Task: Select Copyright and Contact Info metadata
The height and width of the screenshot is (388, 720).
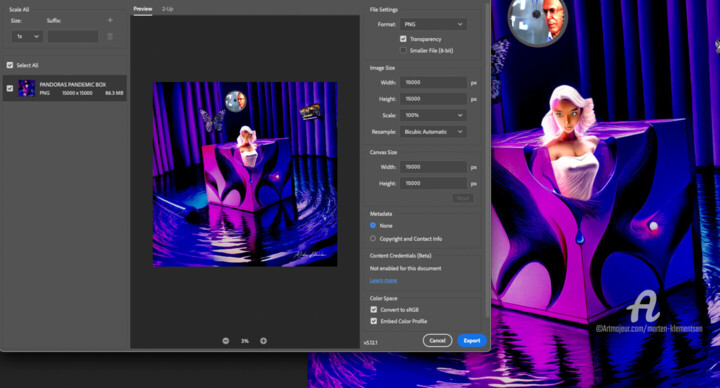Action: [373, 239]
